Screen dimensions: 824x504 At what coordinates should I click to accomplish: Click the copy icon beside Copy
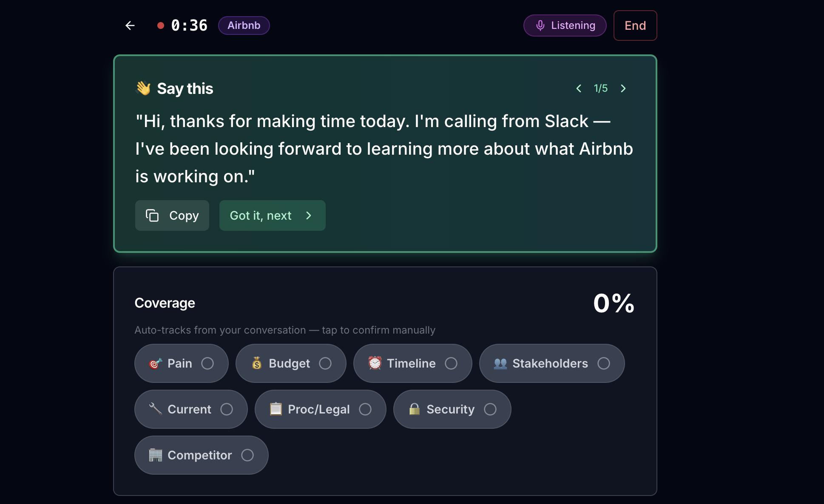[152, 215]
